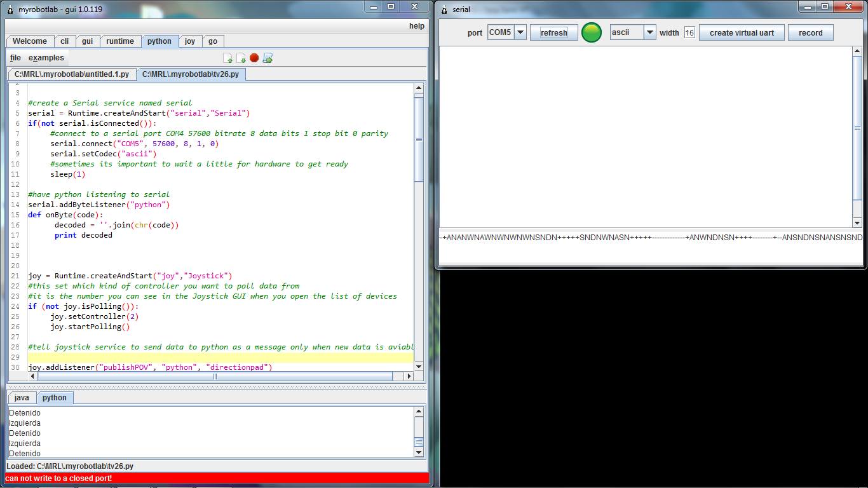The image size is (868, 488).
Task: Open the file menu in python editor
Action: coord(15,58)
